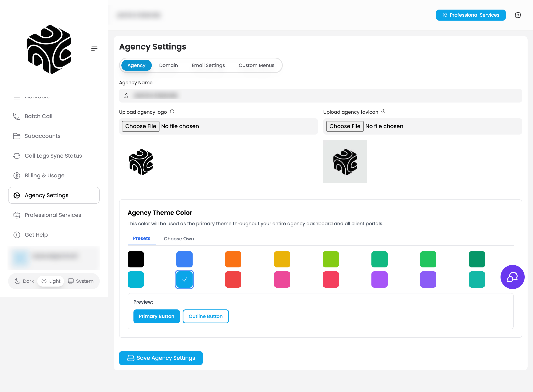Image resolution: width=533 pixels, height=392 pixels.
Task: Click the Outline Button preview
Action: point(206,316)
